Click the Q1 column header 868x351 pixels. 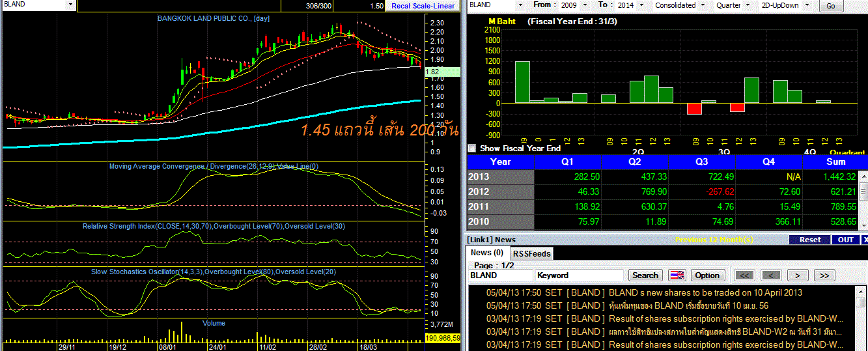click(568, 161)
